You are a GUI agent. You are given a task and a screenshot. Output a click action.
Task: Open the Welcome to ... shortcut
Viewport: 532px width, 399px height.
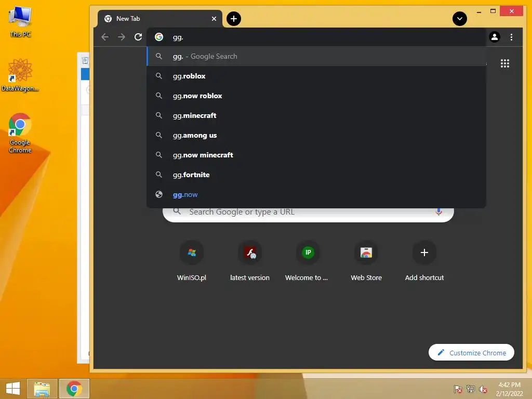click(308, 261)
